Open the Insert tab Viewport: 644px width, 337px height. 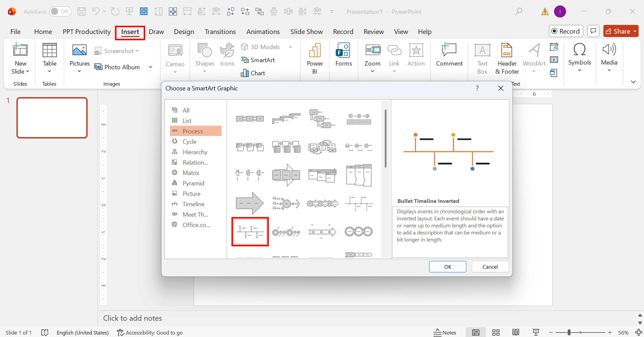(x=130, y=32)
